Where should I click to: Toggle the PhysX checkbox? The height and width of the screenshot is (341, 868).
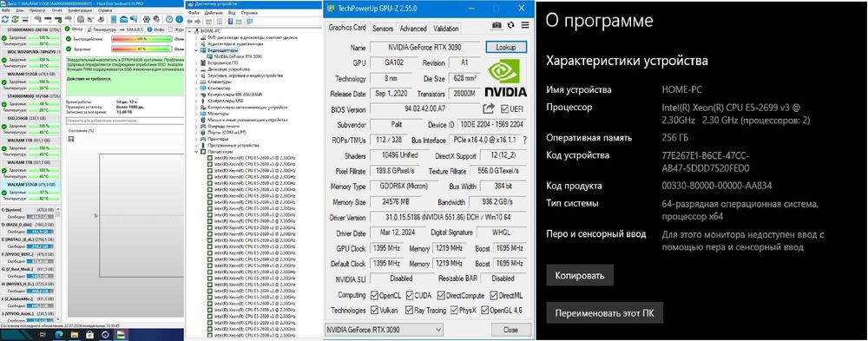tap(455, 311)
